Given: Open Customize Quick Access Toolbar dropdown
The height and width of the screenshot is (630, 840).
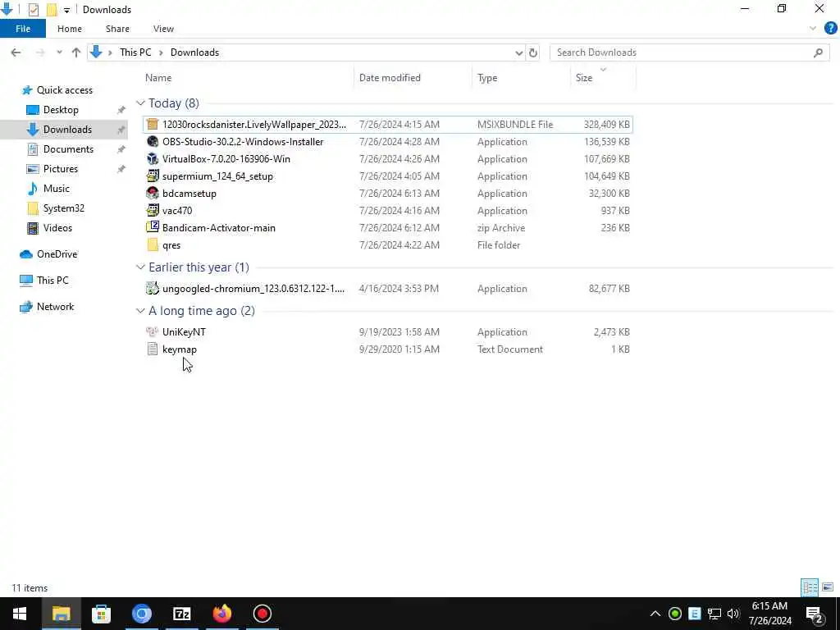Looking at the screenshot, I should click(66, 10).
